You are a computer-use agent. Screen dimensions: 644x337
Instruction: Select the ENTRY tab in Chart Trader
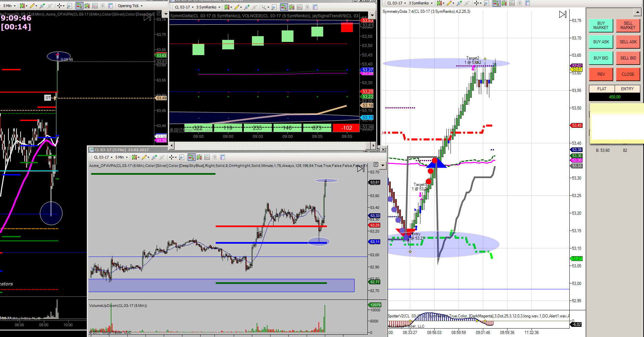pos(627,89)
